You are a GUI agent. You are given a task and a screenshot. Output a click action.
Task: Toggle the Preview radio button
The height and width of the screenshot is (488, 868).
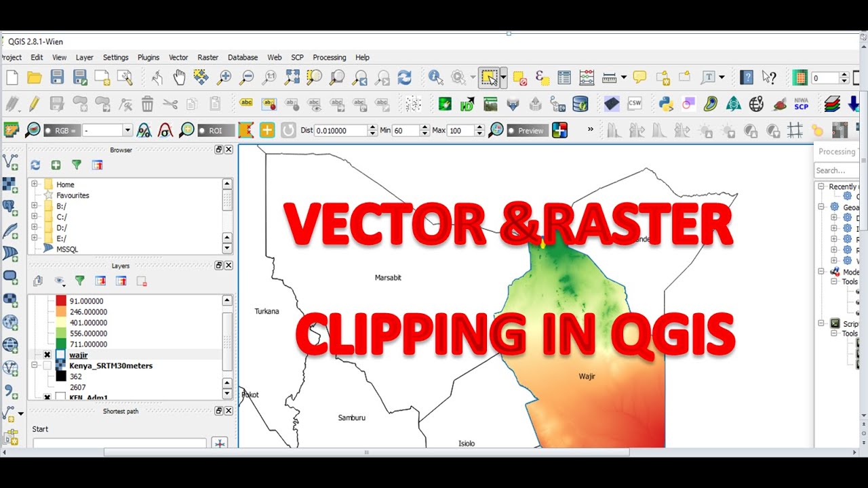click(512, 130)
